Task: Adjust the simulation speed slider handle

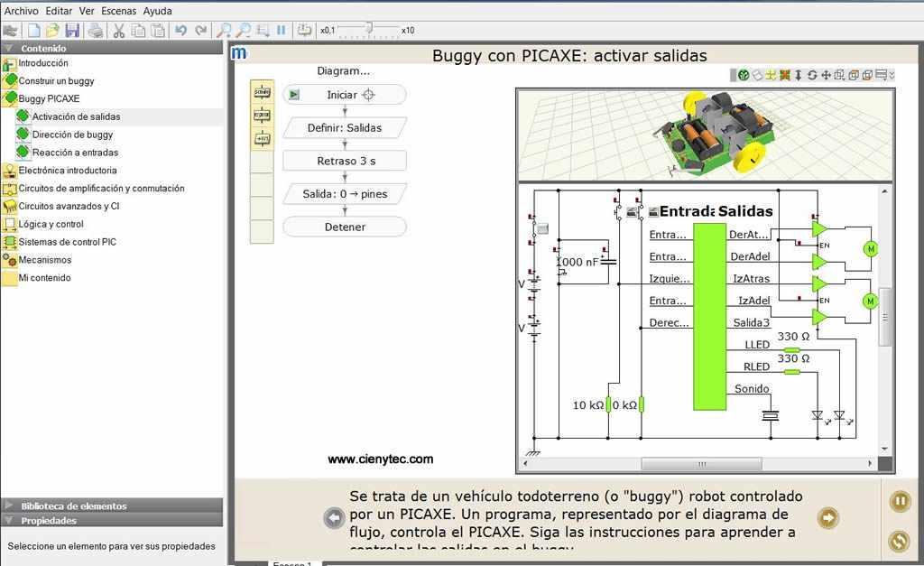Action: pos(368,29)
